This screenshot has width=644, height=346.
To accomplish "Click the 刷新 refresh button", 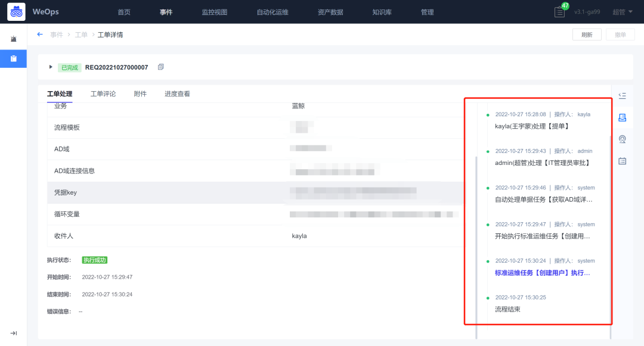I will tap(587, 34).
